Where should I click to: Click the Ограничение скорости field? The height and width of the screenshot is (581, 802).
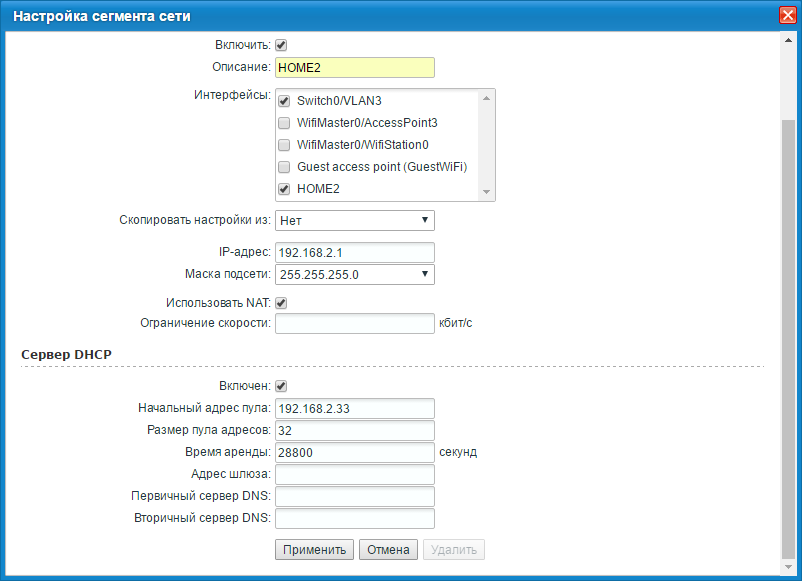click(354, 324)
